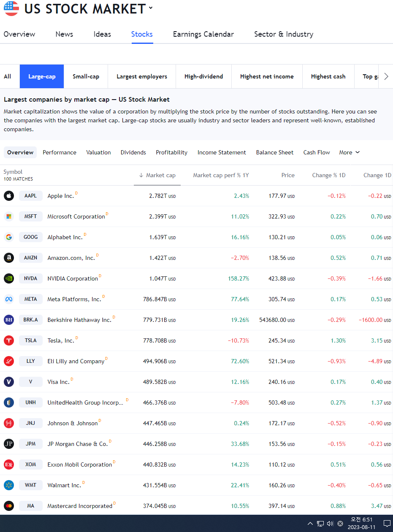Switch table to Profitability view

click(x=171, y=152)
